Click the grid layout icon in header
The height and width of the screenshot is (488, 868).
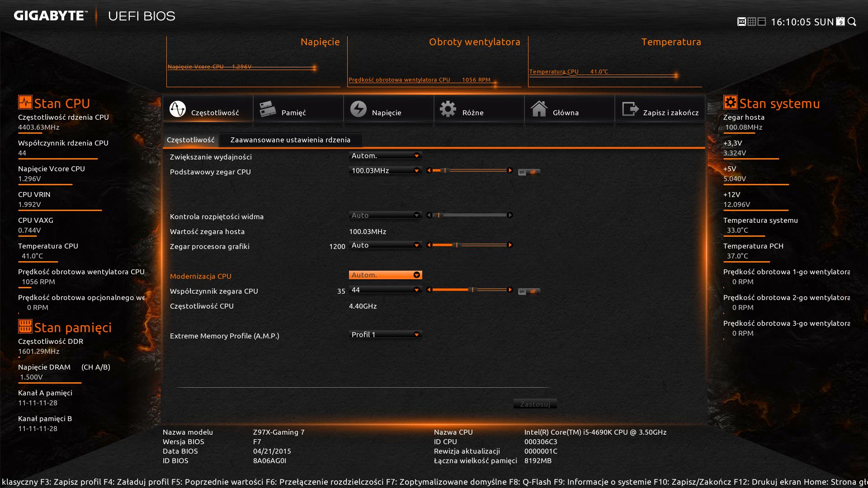tap(752, 22)
